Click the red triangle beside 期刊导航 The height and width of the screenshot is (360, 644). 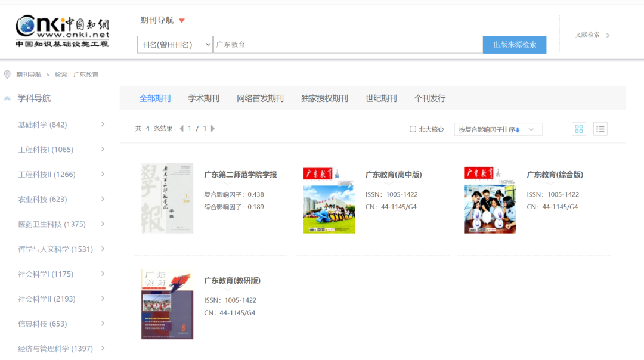click(181, 20)
